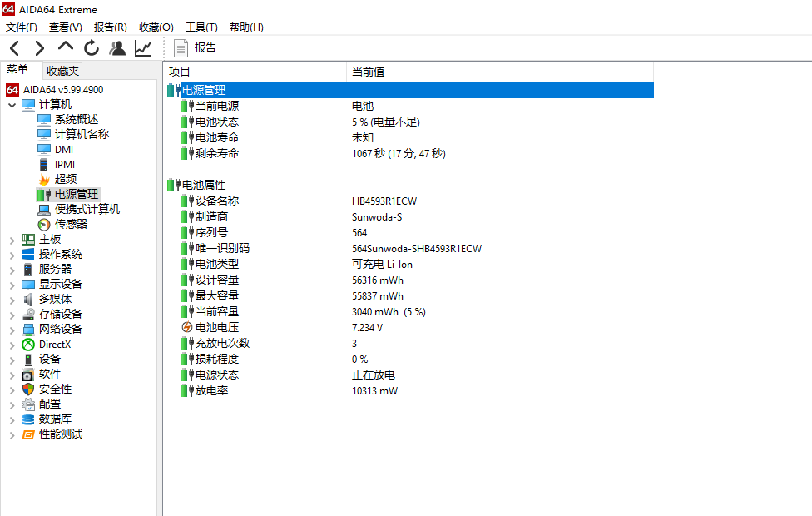Select the 电池属性 group row
The width and height of the screenshot is (812, 516).
click(409, 185)
